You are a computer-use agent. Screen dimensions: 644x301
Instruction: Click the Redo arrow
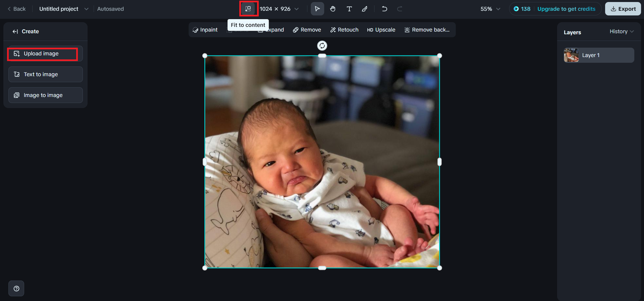tap(400, 9)
